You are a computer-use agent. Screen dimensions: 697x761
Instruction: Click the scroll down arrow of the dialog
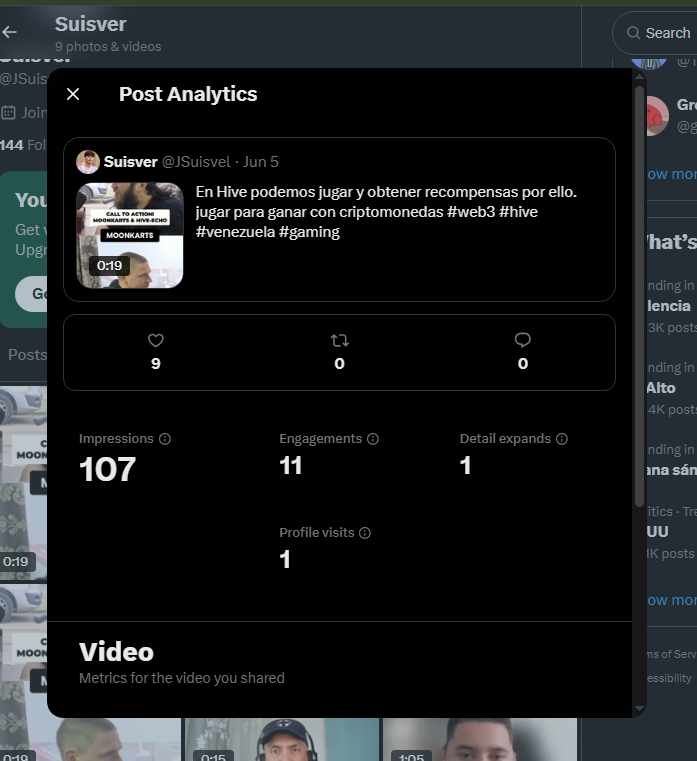click(639, 709)
